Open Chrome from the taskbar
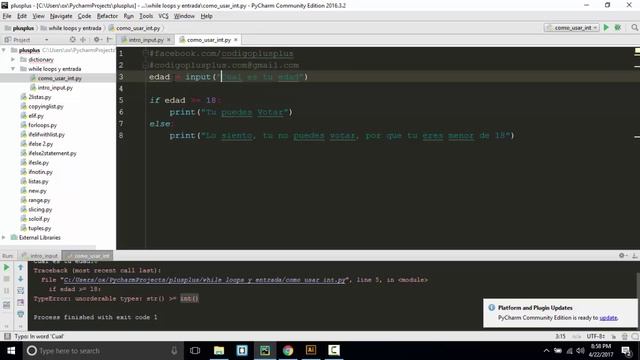This screenshot has width=640, height=360. tap(288, 350)
